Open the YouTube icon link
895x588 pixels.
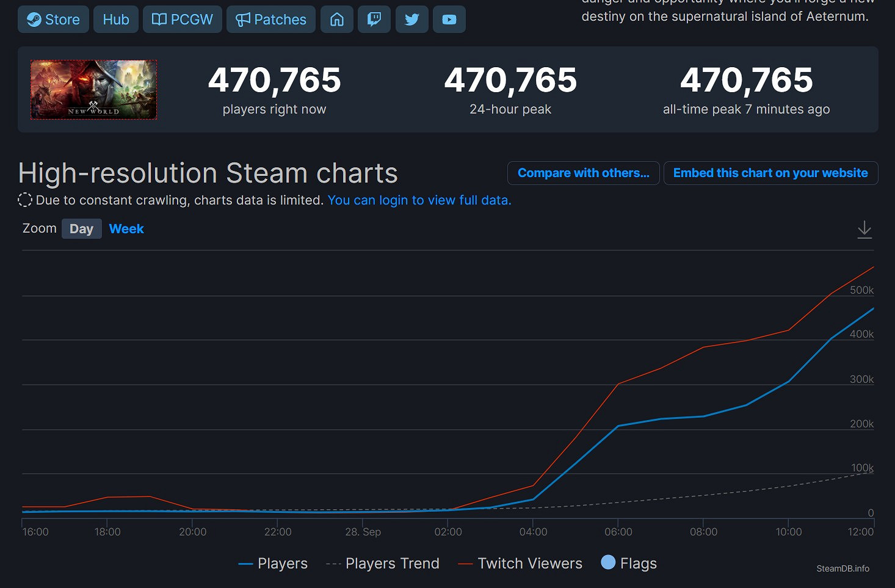coord(449,20)
